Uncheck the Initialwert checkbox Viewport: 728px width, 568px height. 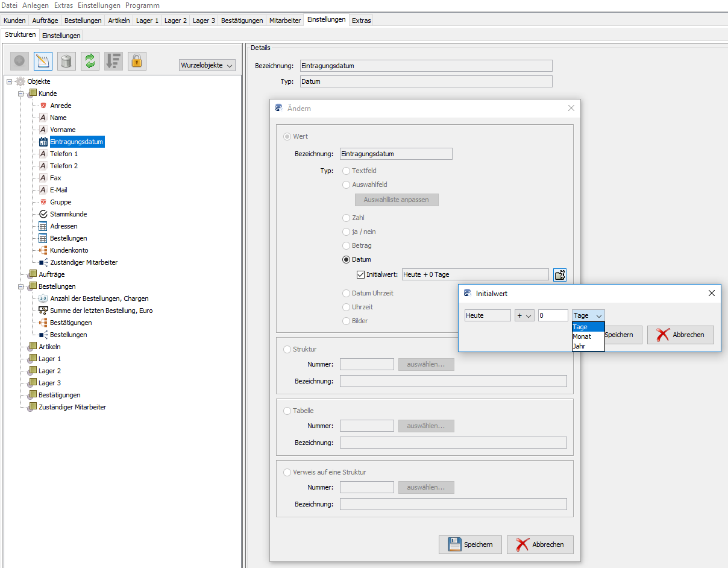[361, 274]
